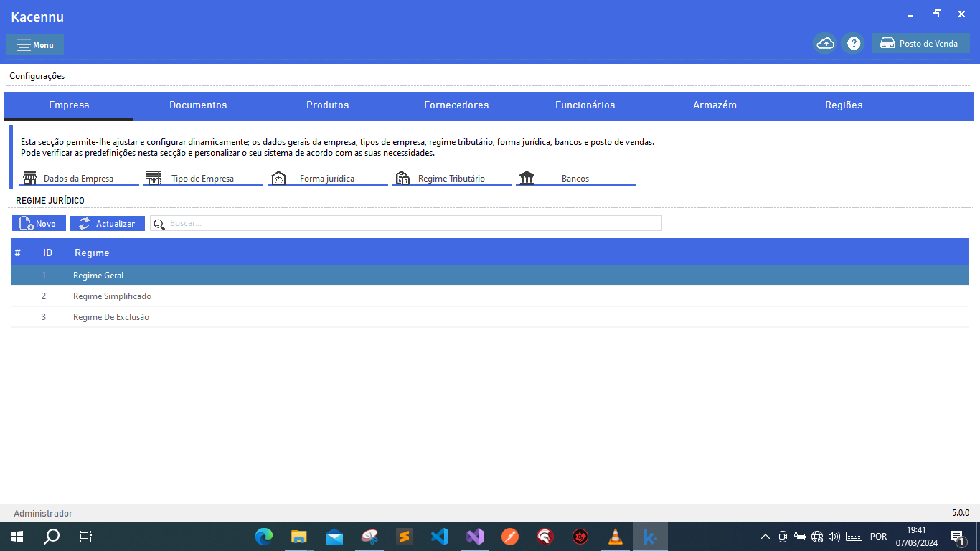Refresh list with Actualizar button
This screenshot has height=551, width=980.
(107, 224)
